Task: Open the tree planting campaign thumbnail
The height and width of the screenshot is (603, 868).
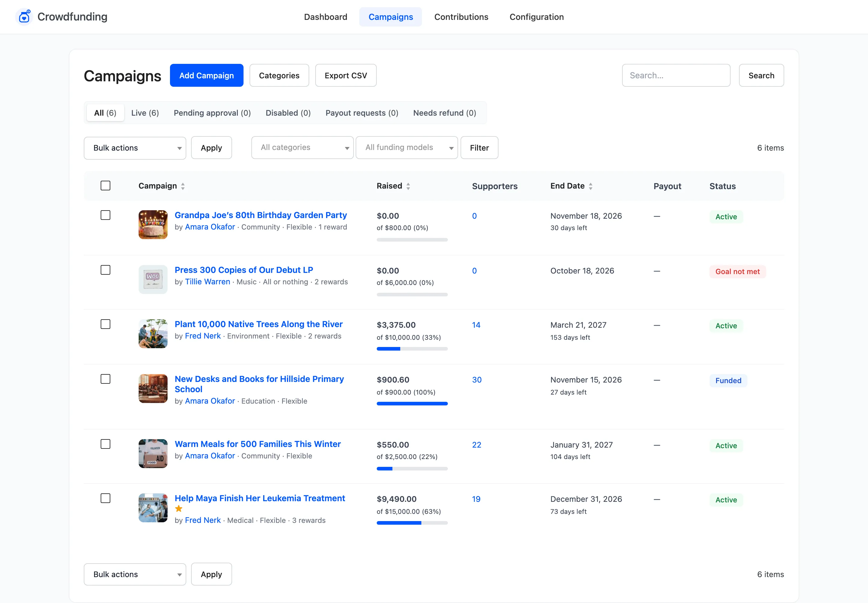Action: [x=153, y=334]
